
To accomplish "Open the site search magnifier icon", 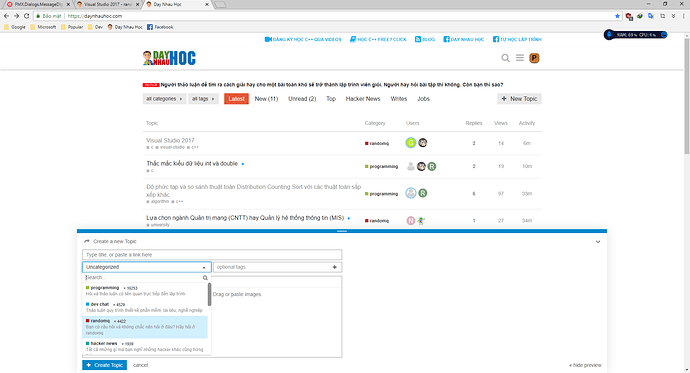I will [506, 58].
